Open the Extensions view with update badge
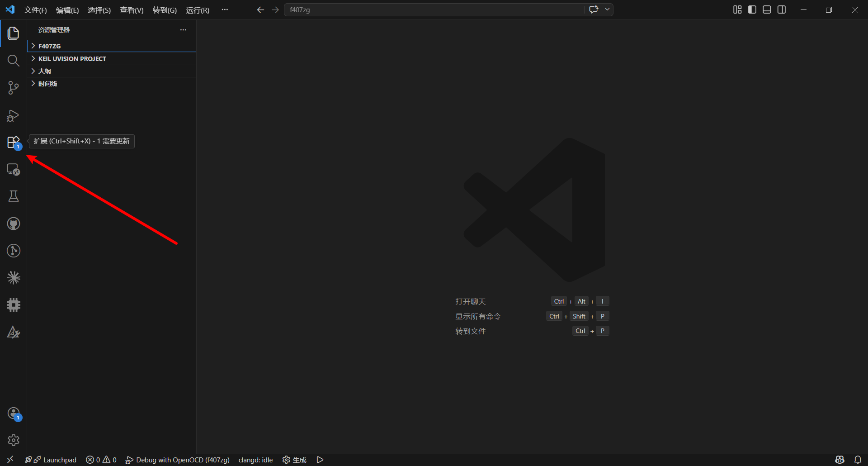This screenshot has height=466, width=868. [x=14, y=143]
